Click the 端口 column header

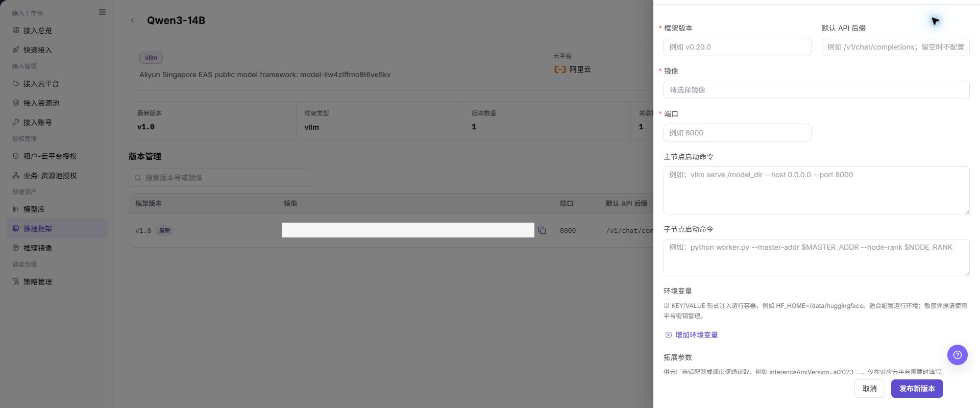point(567,203)
